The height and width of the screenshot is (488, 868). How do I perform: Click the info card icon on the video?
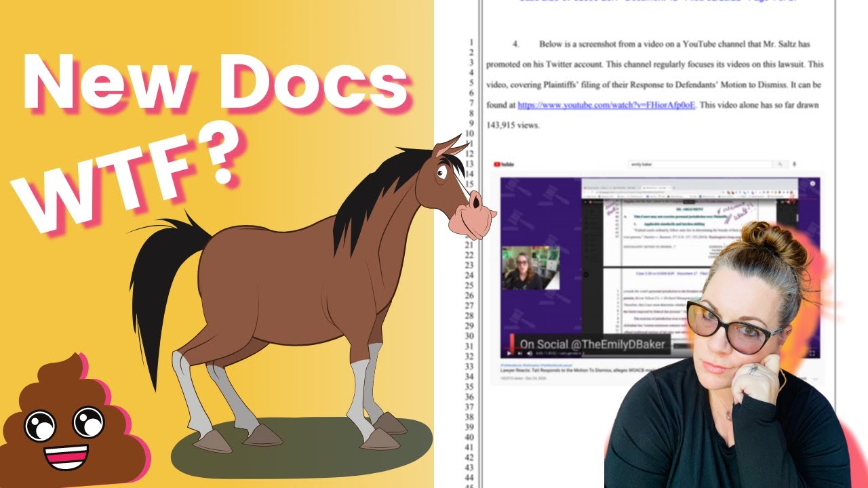[x=813, y=183]
